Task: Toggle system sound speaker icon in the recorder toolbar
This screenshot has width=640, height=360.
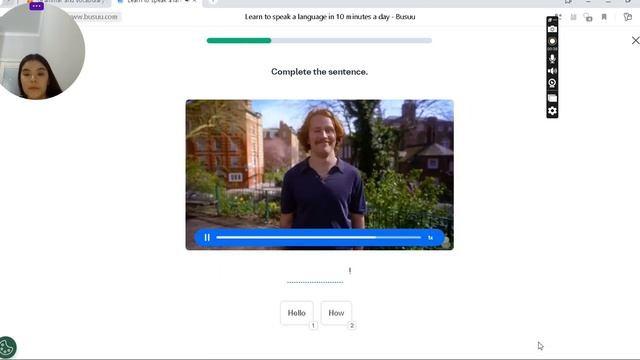Action: tap(552, 71)
